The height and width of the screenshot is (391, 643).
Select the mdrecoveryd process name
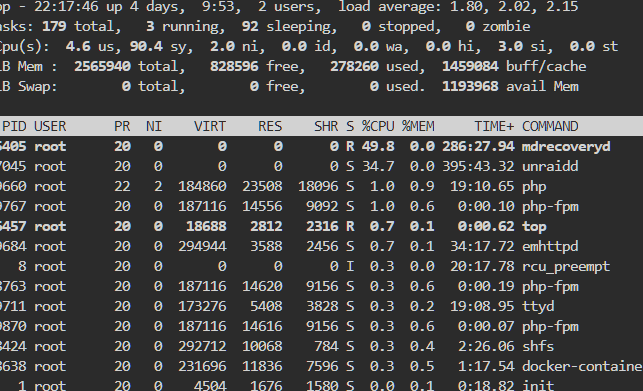click(x=566, y=146)
